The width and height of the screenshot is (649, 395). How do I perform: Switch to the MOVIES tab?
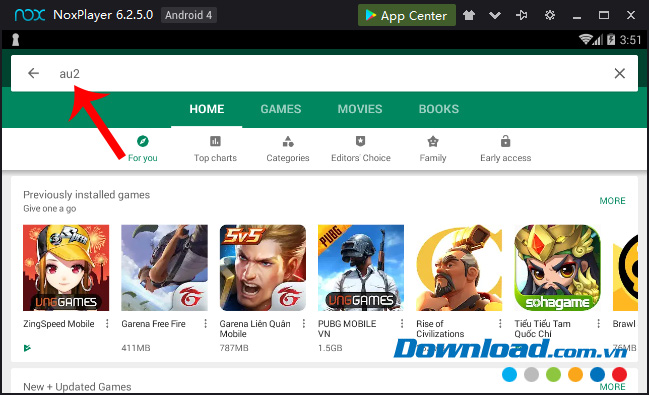pos(360,109)
